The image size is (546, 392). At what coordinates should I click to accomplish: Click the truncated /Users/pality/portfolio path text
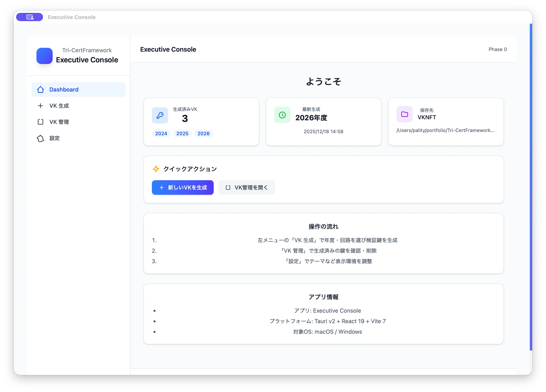[445, 130]
